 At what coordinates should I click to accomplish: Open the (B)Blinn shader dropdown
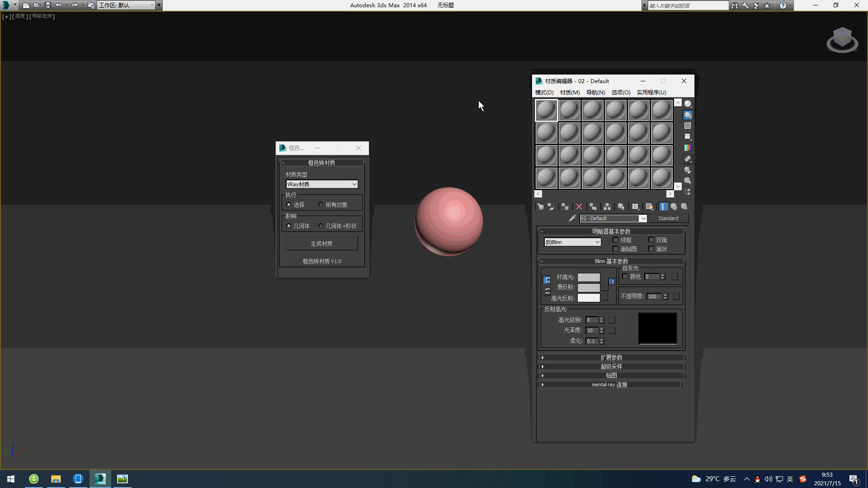click(x=572, y=242)
